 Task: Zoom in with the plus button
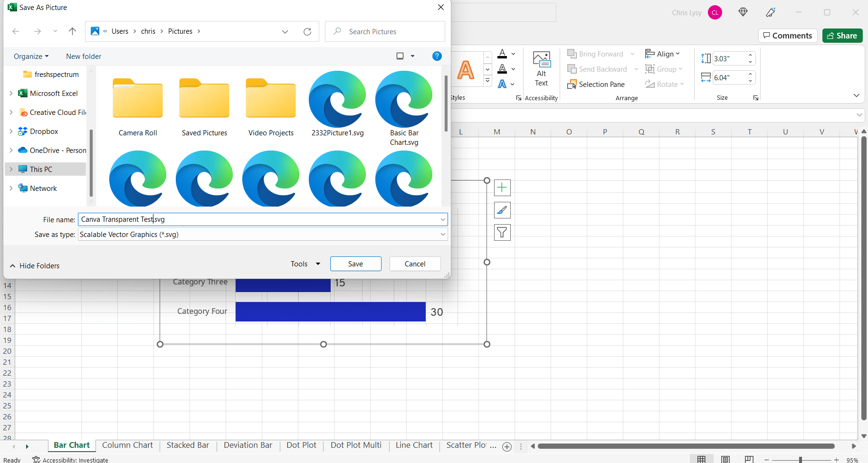click(836, 460)
